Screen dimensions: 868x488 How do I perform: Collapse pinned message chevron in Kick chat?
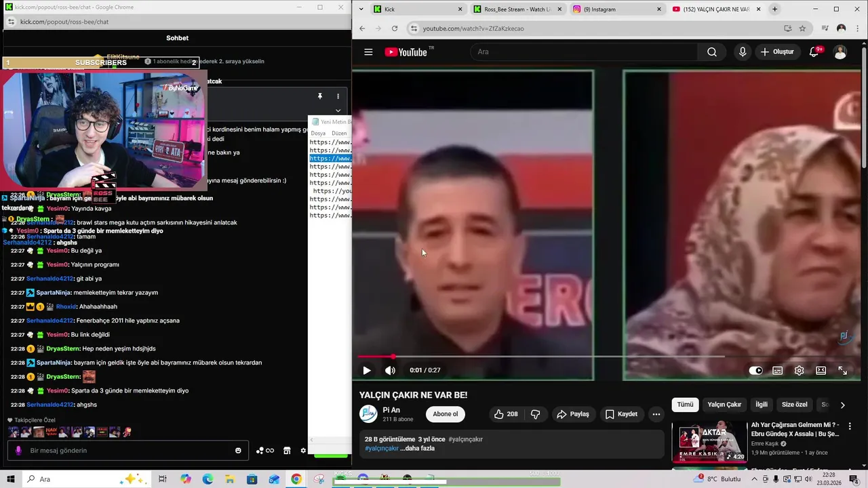point(338,110)
